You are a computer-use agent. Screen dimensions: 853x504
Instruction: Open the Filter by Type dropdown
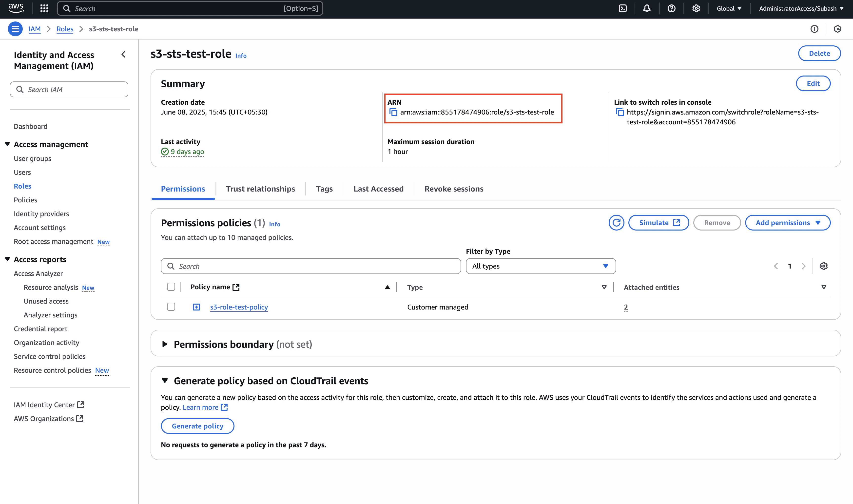tap(541, 266)
